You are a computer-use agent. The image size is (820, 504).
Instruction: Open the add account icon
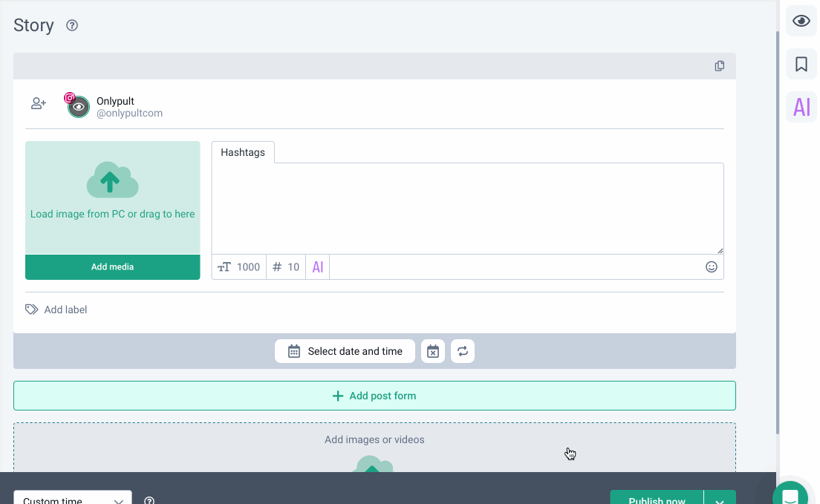click(x=39, y=104)
